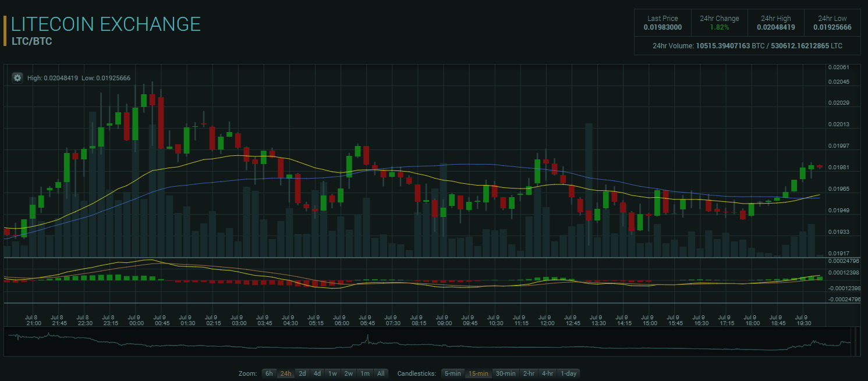Click the Jul 9 12:00 time label
This screenshot has height=381, width=868.
point(547,320)
